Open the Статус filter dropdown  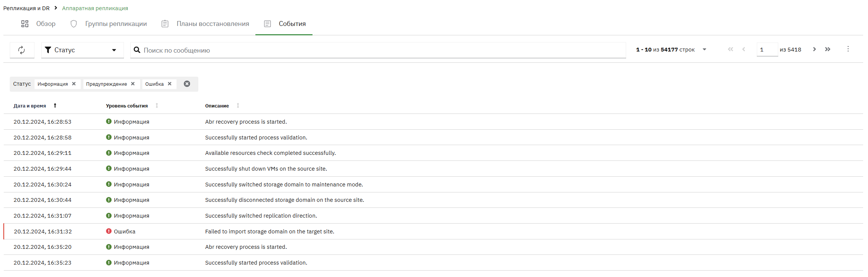[82, 50]
